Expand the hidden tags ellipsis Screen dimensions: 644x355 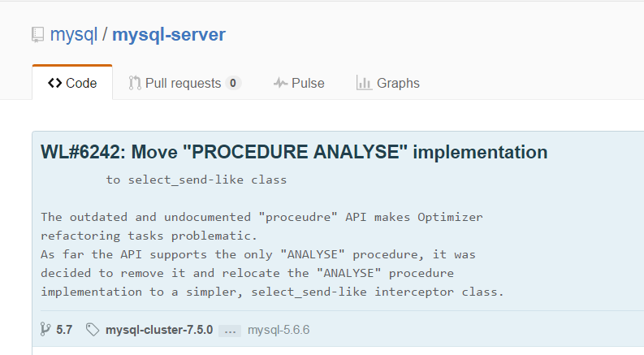click(x=230, y=331)
